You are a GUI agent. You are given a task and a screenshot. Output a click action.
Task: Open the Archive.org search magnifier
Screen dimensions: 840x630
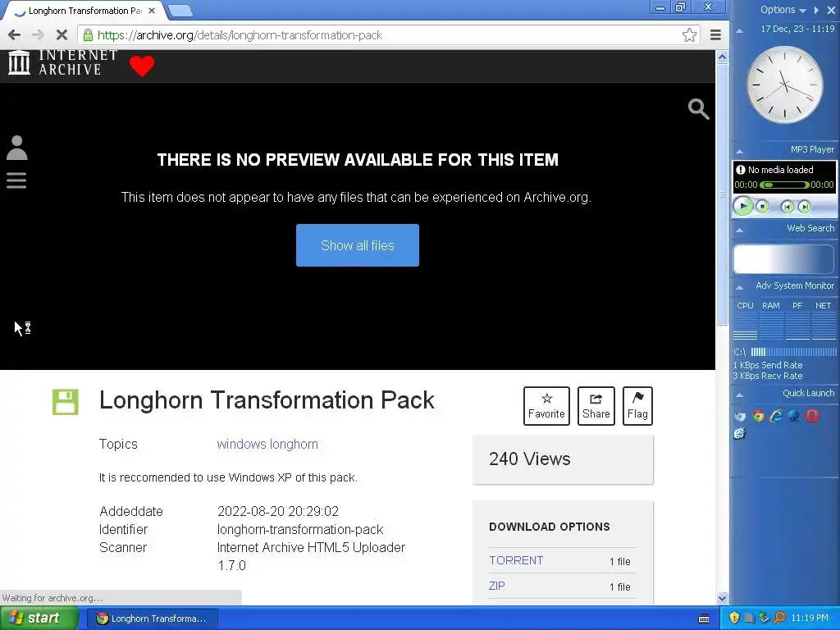(x=699, y=109)
